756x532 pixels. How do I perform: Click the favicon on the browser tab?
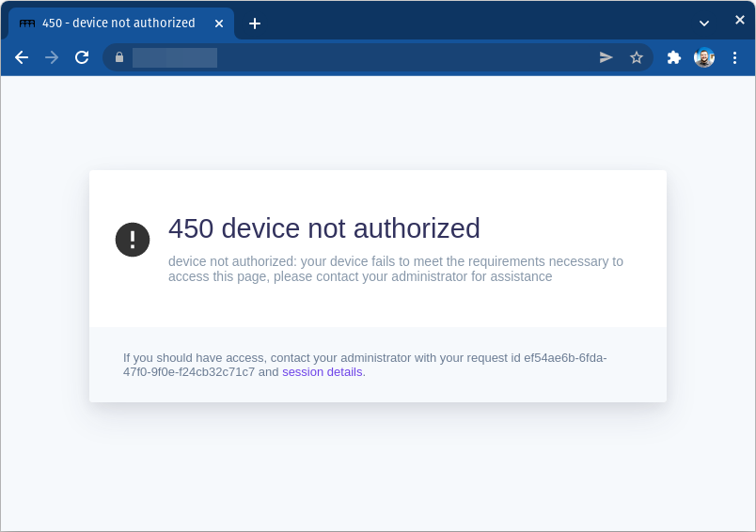tap(27, 23)
